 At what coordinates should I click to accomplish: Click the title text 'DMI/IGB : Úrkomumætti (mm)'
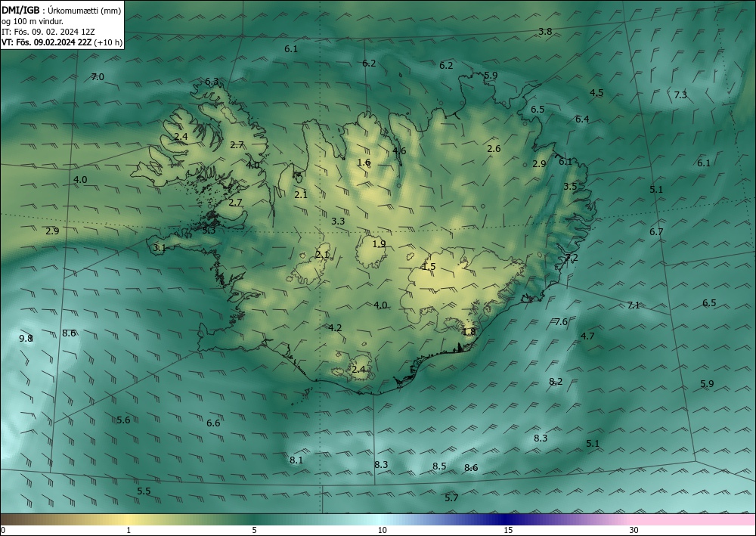61,11
